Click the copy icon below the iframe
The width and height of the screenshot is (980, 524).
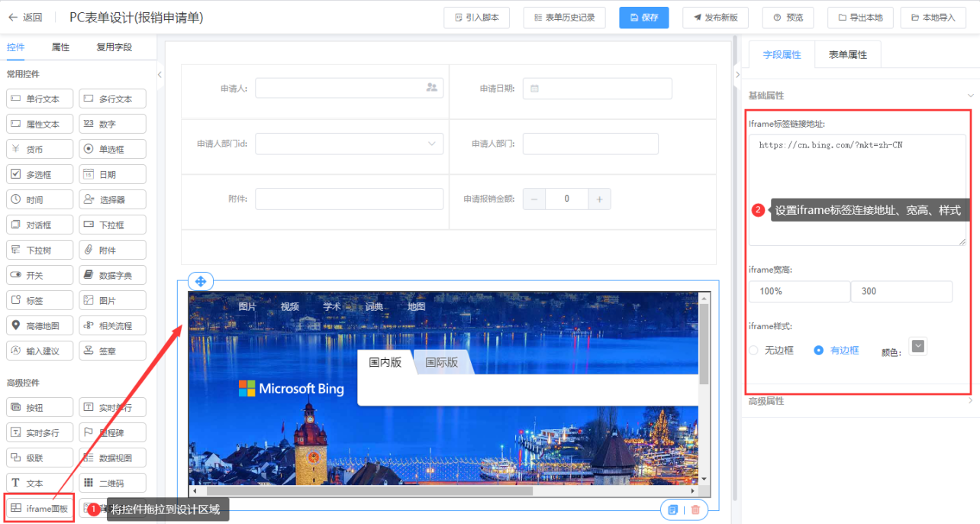[672, 509]
